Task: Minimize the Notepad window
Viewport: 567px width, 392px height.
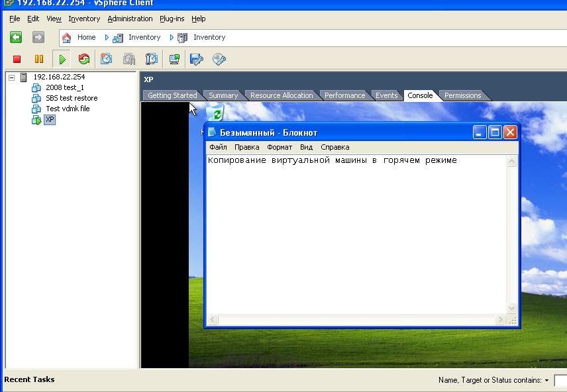Action: 480,132
